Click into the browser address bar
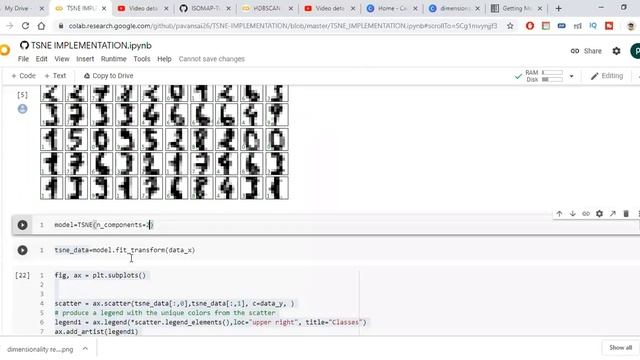The width and height of the screenshot is (640, 360). point(283,26)
